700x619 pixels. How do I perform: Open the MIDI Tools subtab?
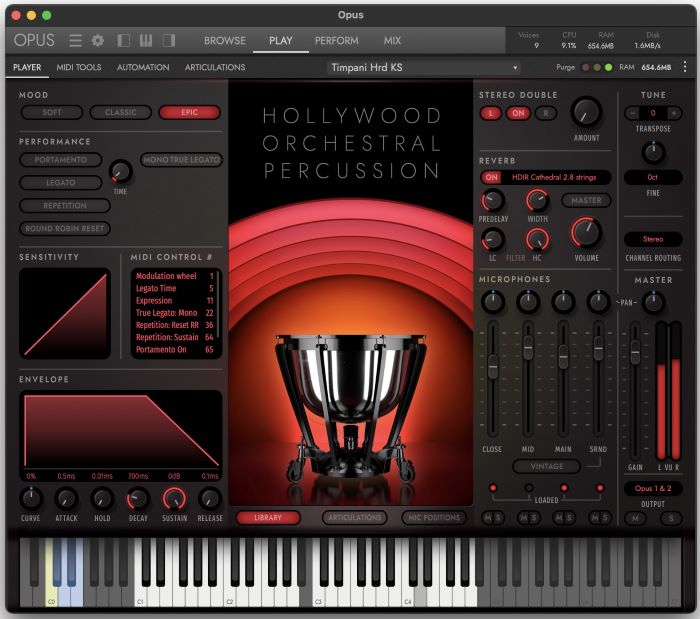tap(79, 67)
